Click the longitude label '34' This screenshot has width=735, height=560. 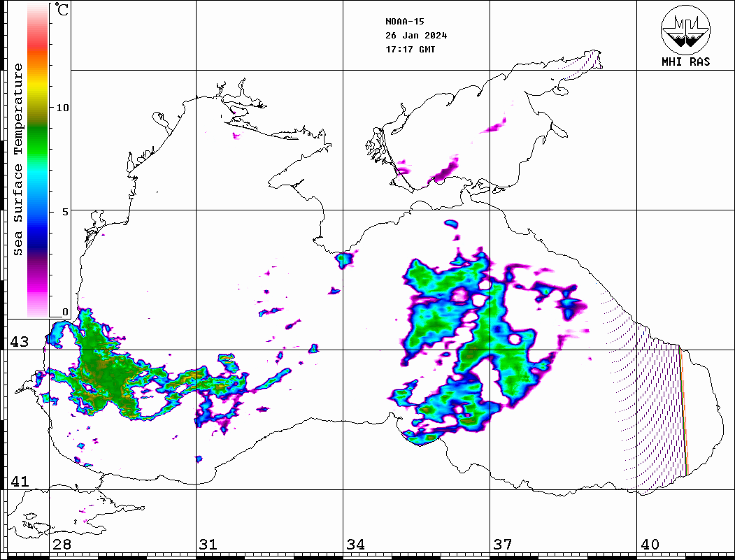coord(355,545)
